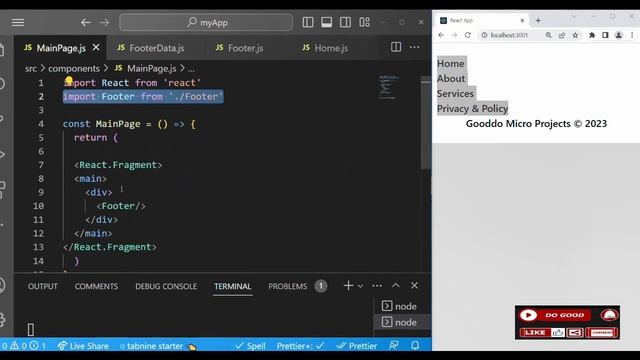Click src in the breadcrumb
Viewport: 640px width, 360px height.
click(31, 69)
